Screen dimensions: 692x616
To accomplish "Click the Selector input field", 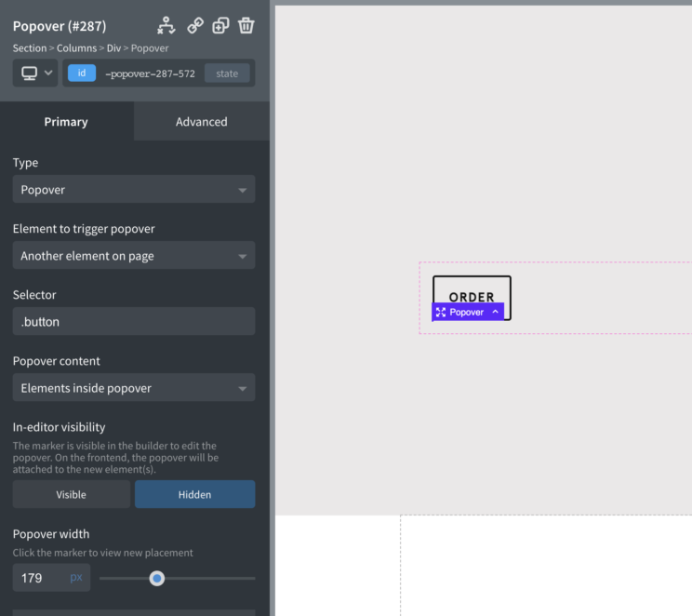I will pyautogui.click(x=134, y=322).
